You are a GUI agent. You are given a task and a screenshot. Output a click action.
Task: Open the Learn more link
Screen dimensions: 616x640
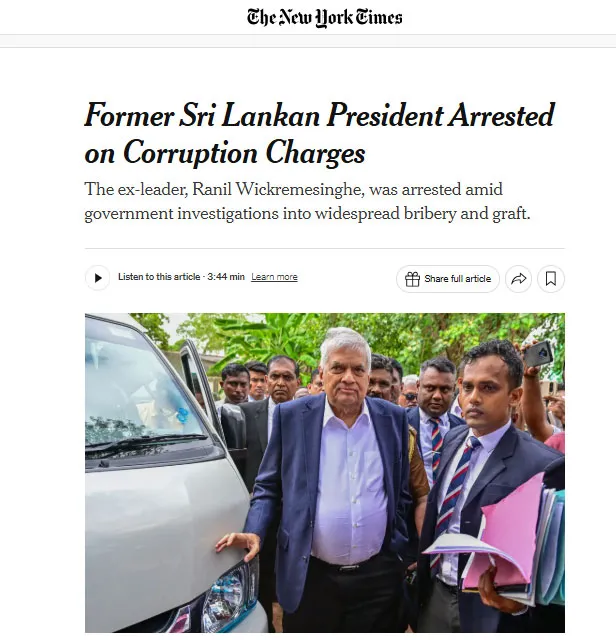click(274, 277)
